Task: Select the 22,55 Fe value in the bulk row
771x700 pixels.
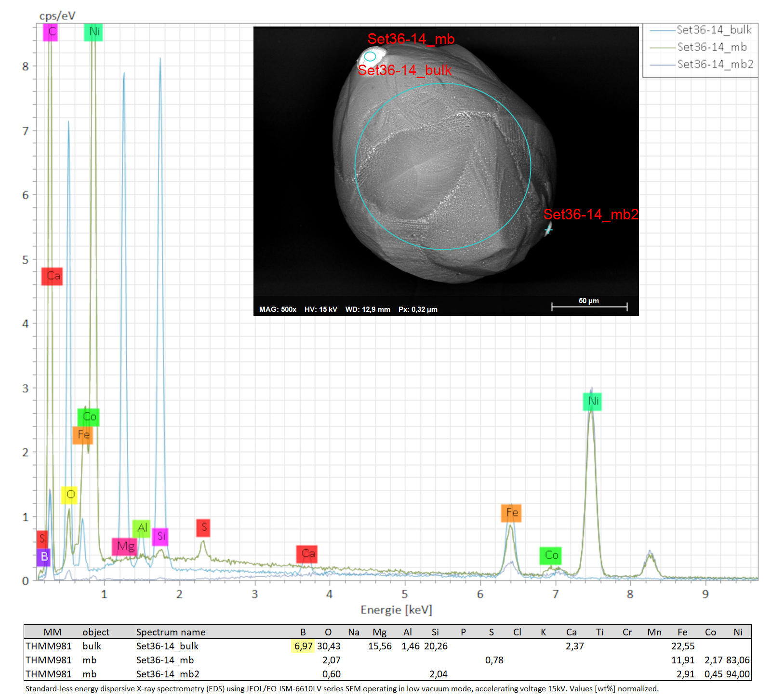Action: 683,646
